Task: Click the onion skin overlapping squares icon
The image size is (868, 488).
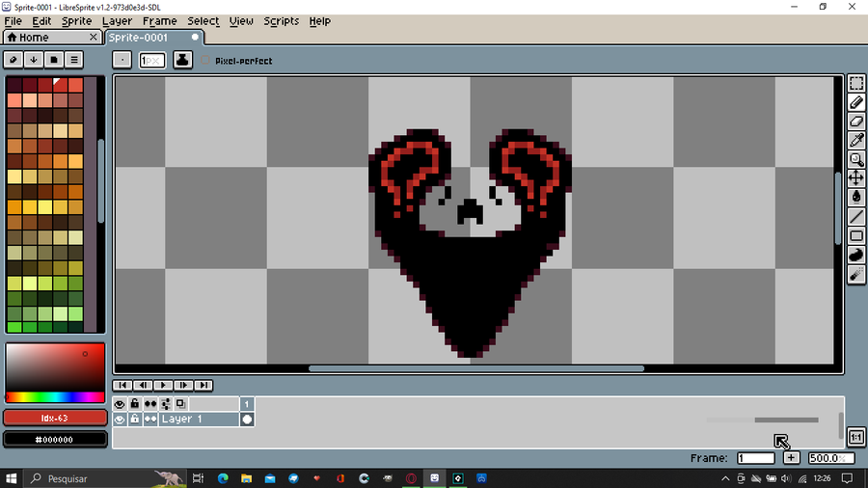Action: (x=180, y=404)
